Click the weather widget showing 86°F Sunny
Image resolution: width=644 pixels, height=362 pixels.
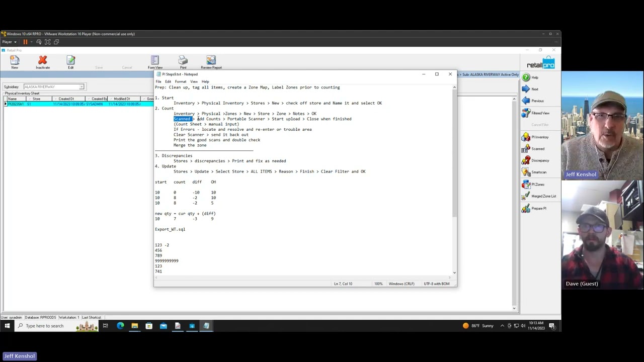click(478, 326)
